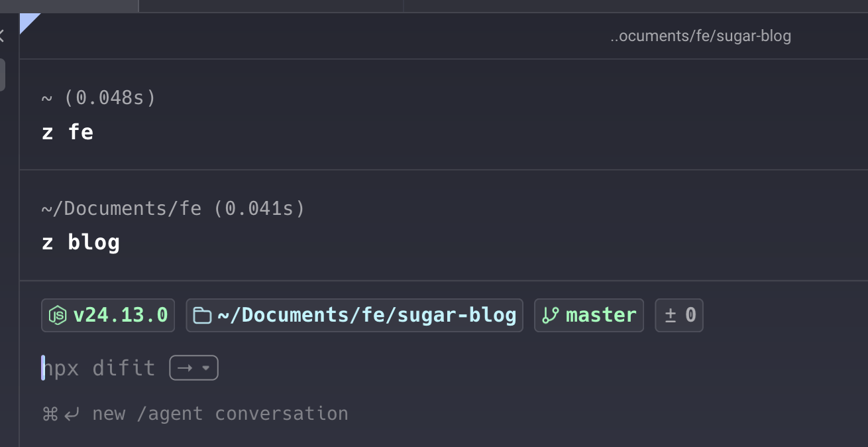The height and width of the screenshot is (447, 868).
Task: Click the pane title ..ocuments/fe/sugar-blog
Action: click(x=700, y=36)
